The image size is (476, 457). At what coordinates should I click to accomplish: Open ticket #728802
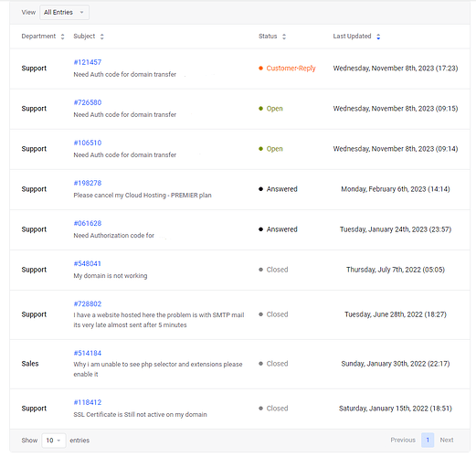click(x=88, y=303)
